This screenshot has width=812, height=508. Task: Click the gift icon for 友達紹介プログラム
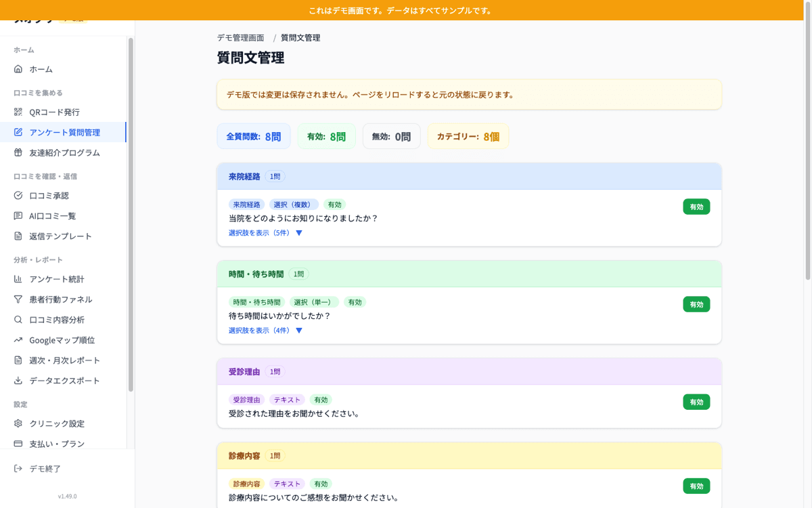(x=18, y=152)
